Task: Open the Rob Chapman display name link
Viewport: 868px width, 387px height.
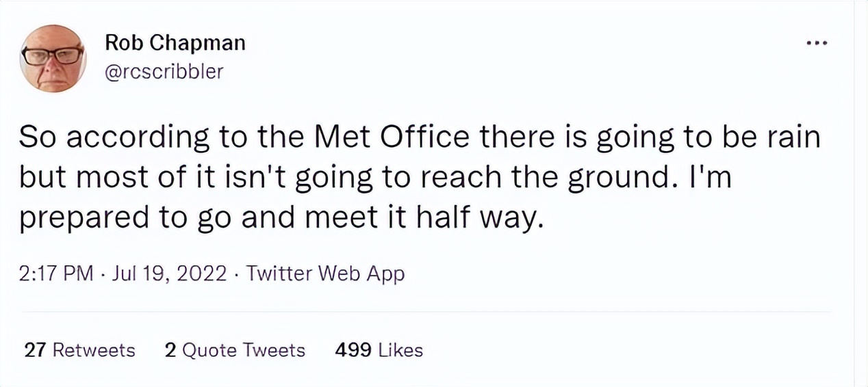Action: [x=175, y=43]
